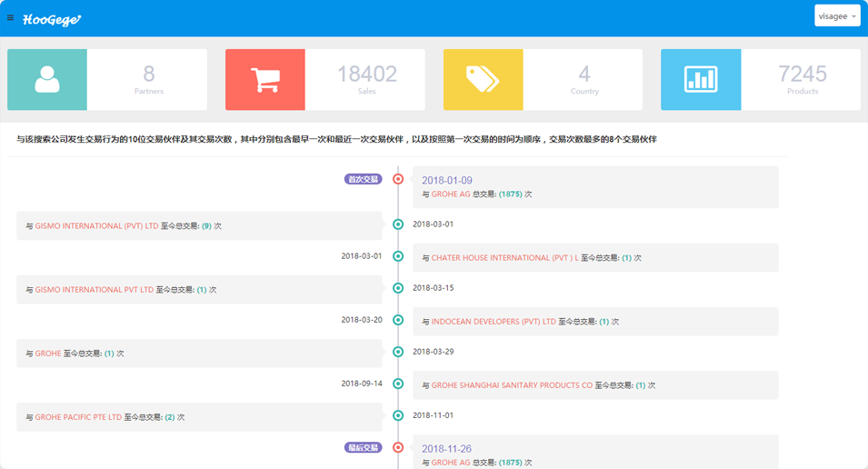Viewport: 868px width, 469px height.
Task: Click the 2018-11-26 date heading
Action: pos(447,449)
